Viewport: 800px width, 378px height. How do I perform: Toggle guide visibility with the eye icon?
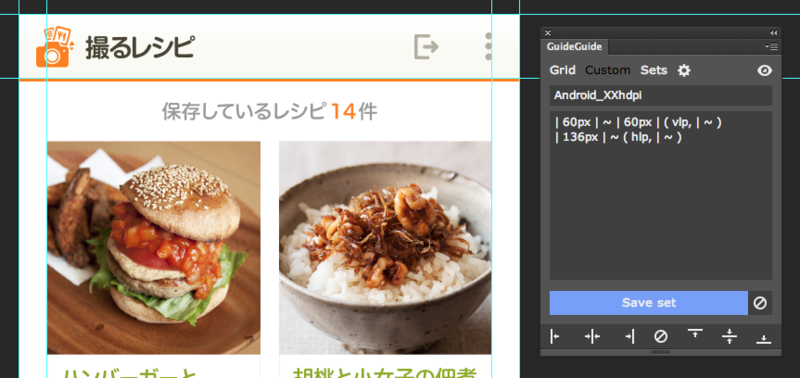764,70
